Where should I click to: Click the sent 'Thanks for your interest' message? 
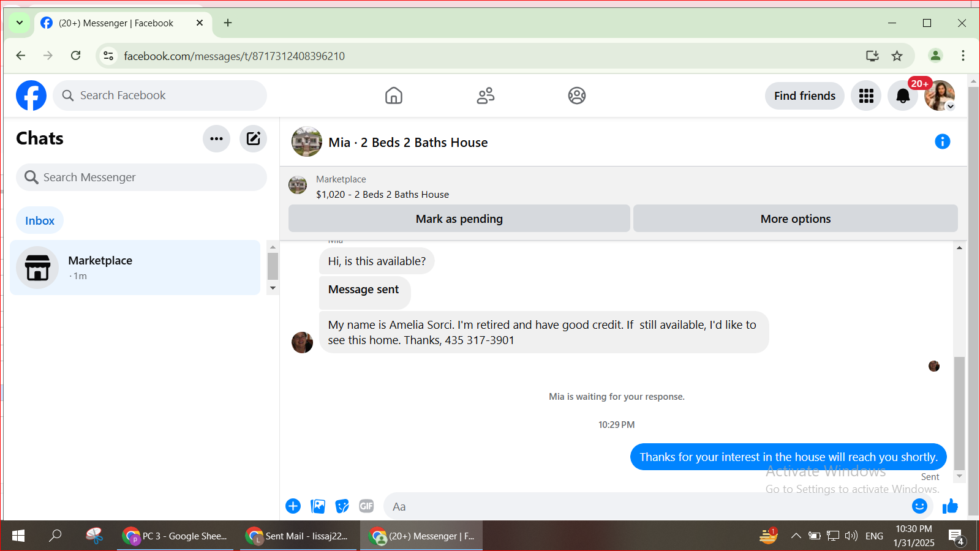[x=788, y=457]
